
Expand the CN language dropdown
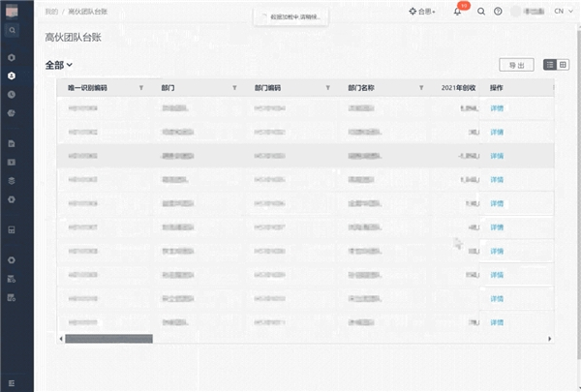coord(564,11)
